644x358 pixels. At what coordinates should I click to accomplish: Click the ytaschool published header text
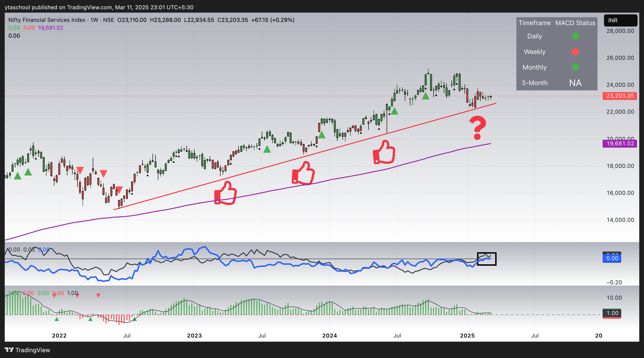click(99, 7)
